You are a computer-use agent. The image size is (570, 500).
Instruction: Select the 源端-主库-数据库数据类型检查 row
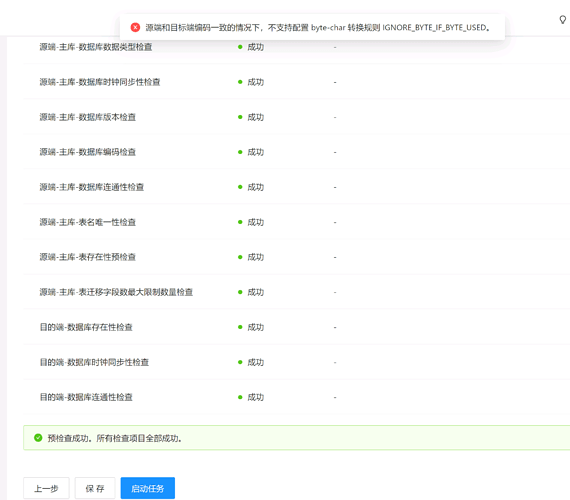point(296,47)
